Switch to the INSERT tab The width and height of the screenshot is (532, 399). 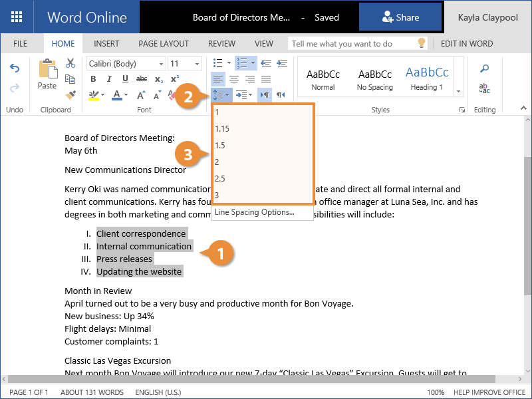click(106, 44)
